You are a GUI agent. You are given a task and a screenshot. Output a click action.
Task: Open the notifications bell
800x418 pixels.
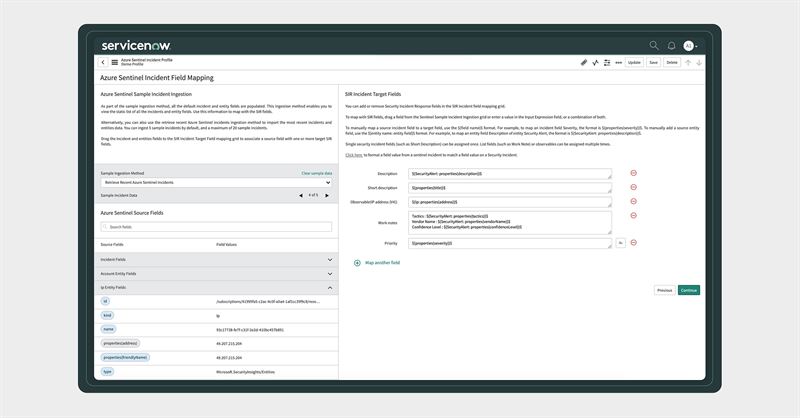[671, 45]
